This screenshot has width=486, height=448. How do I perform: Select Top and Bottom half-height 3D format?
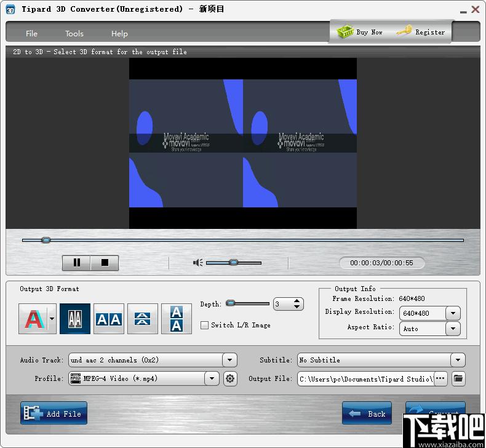pyautogui.click(x=143, y=319)
